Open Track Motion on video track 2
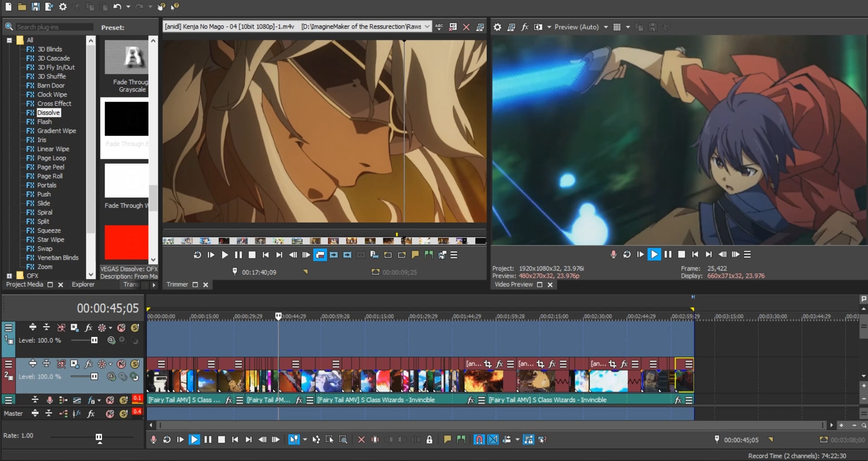 75,364
